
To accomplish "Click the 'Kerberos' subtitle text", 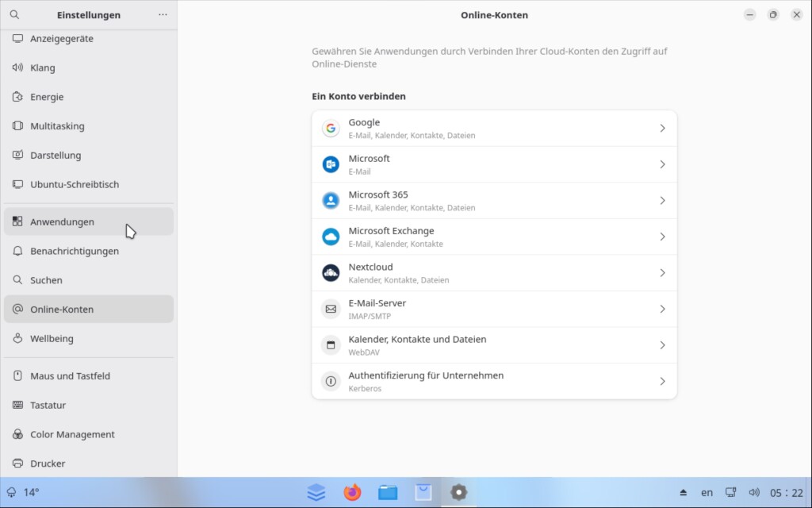I will pos(365,388).
